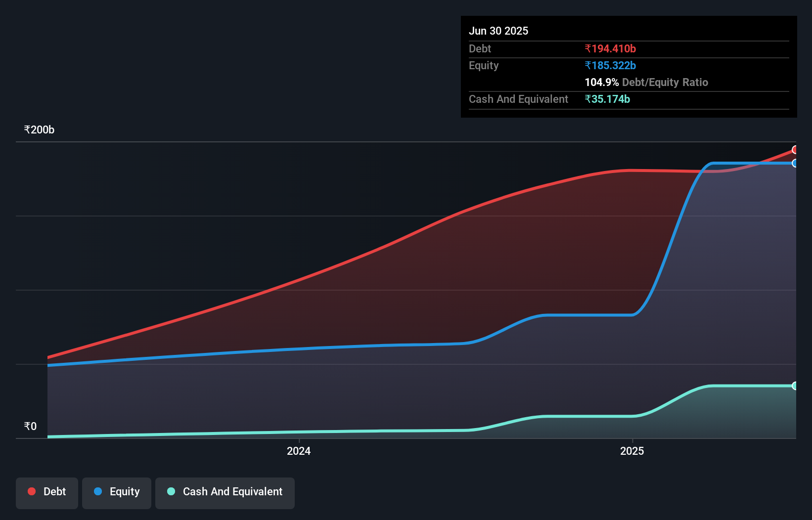Toggle visibility of the Equity series
Screen dimensions: 812x520
pos(116,492)
